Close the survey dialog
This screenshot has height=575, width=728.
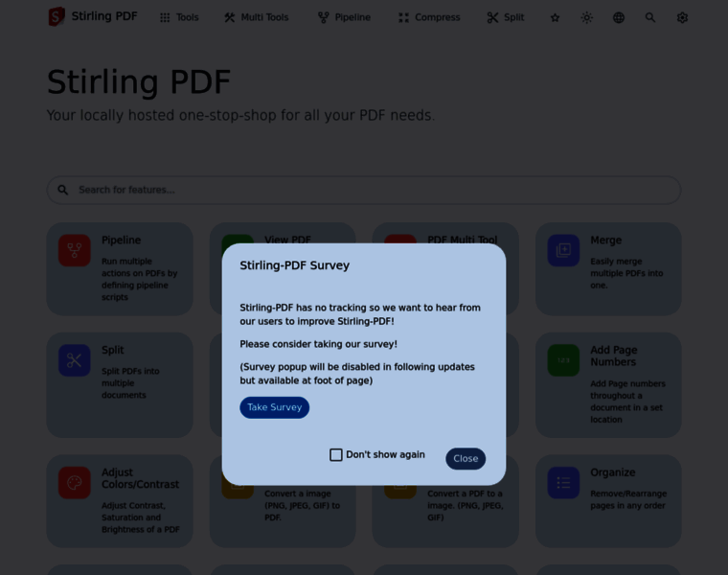click(466, 458)
